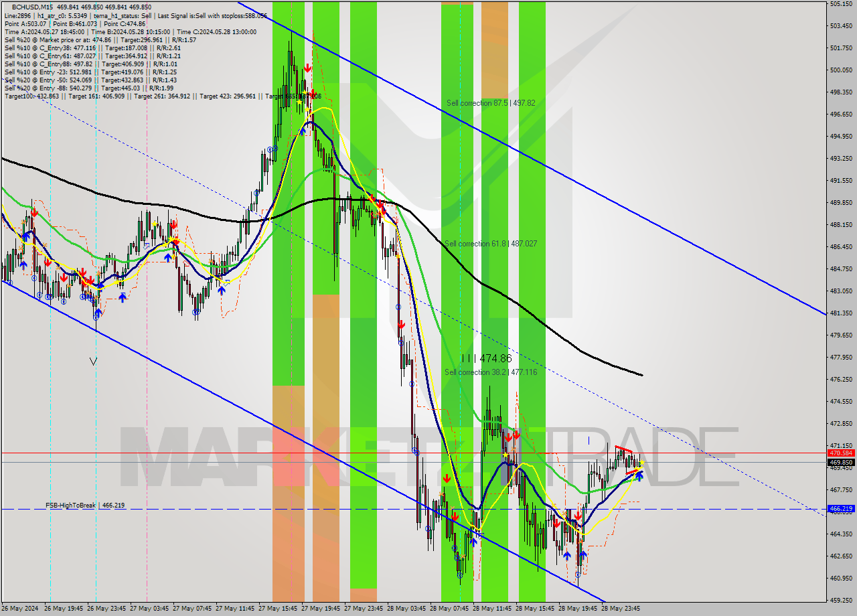Click '28 May 19:45' on the time axis
The height and width of the screenshot is (616, 857).
point(578,609)
